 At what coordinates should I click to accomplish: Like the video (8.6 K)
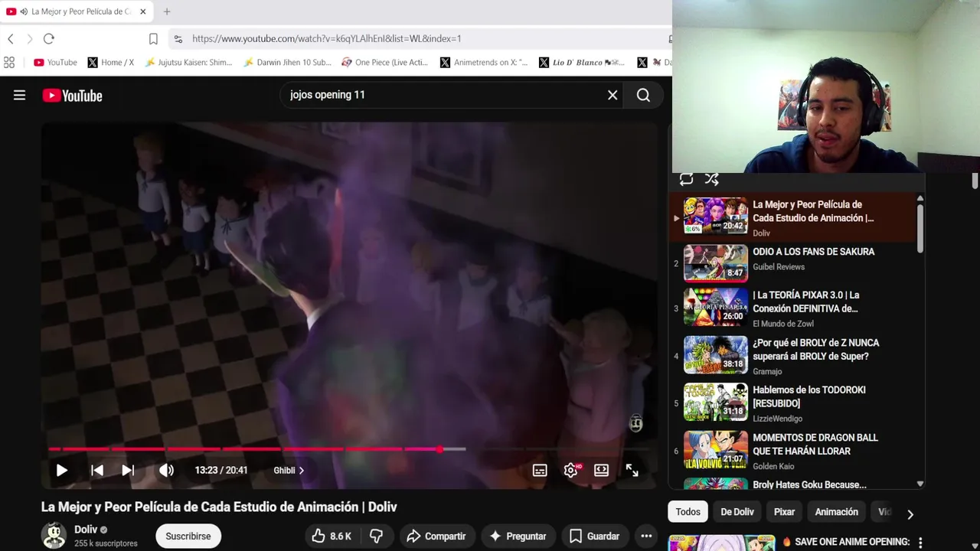[x=332, y=536]
